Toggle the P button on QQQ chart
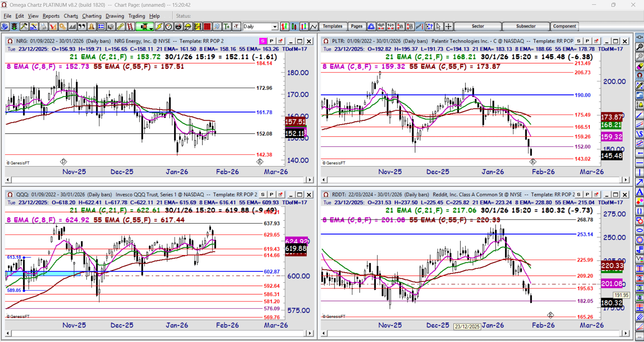 [x=272, y=195]
